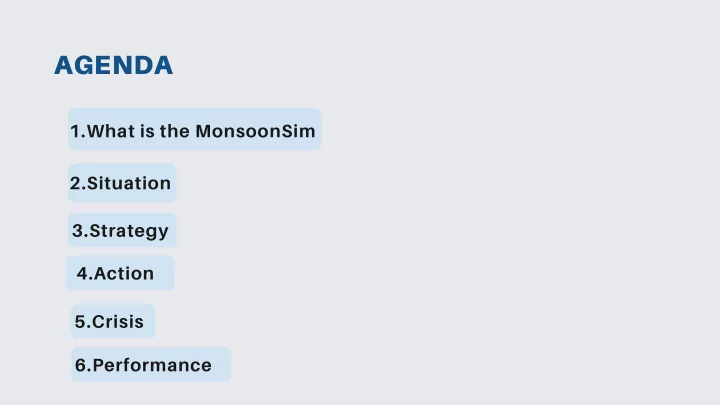Viewport: 720px width, 405px height.
Task: Go to the "3.Strategy" agenda item
Action: (122, 230)
